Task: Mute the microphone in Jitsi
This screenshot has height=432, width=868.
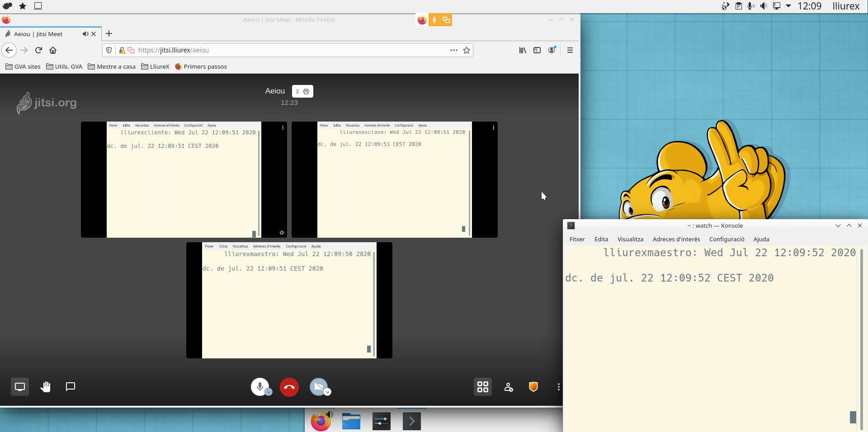Action: (259, 387)
